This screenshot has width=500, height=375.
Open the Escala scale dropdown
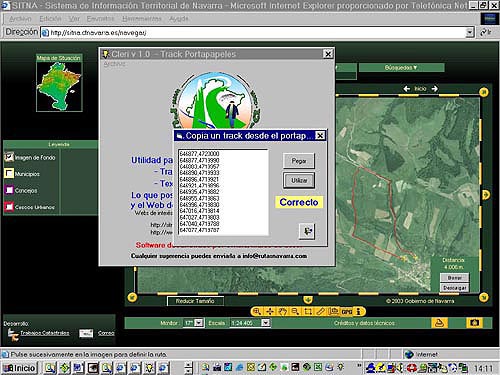265,323
